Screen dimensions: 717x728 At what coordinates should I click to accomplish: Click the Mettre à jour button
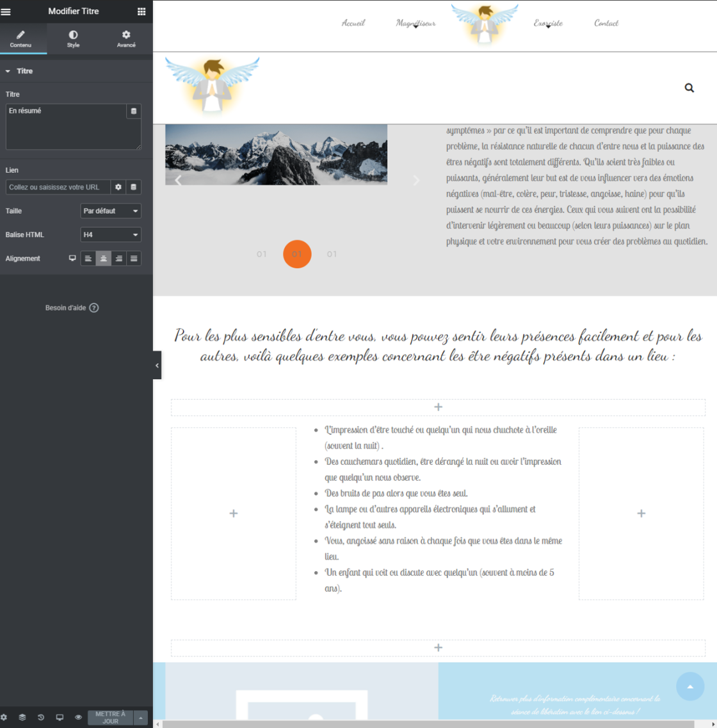pyautogui.click(x=111, y=717)
